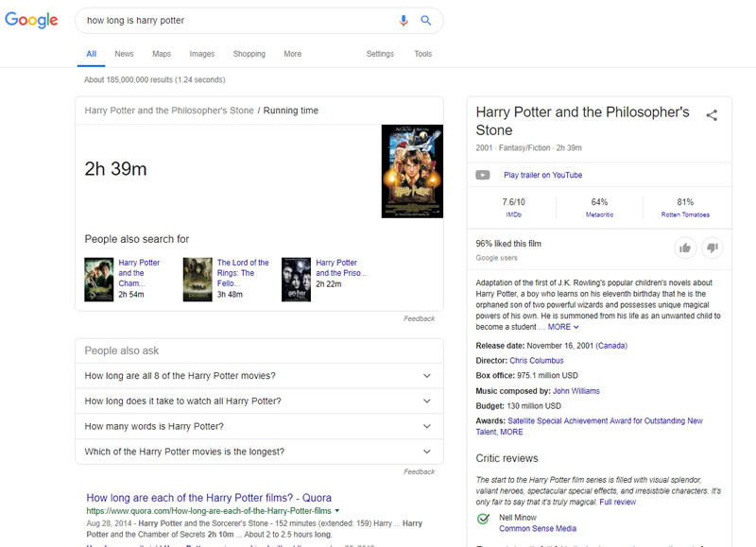Click reviewer name Nell Minow

click(x=518, y=518)
